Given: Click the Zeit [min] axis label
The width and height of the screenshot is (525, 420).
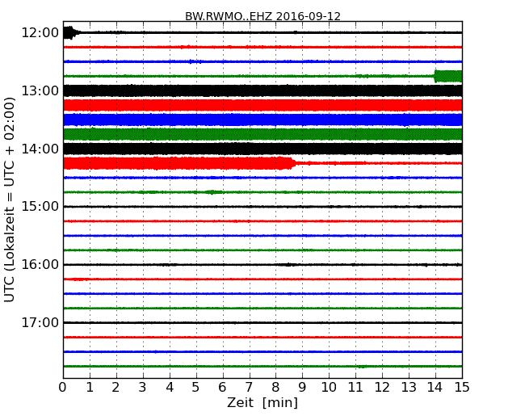Looking at the screenshot, I should click(x=262, y=402).
